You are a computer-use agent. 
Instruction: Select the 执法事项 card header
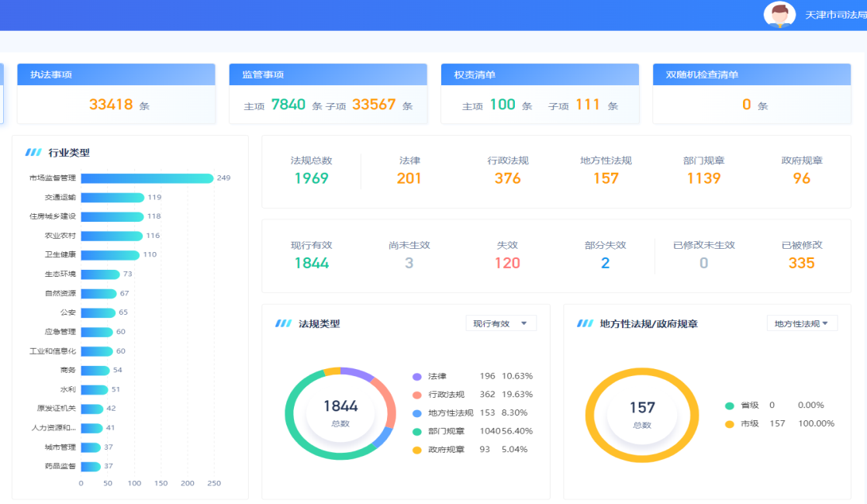click(116, 74)
